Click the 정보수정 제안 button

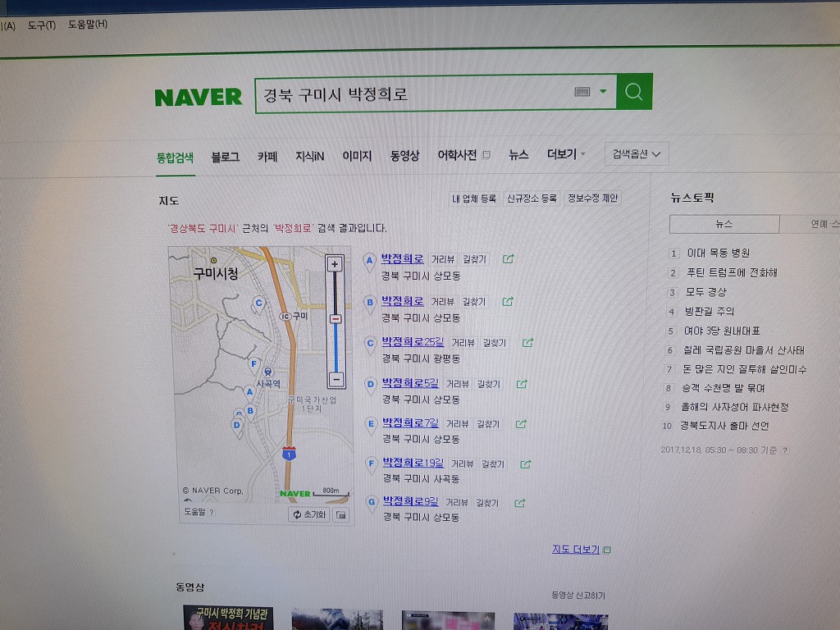(592, 198)
